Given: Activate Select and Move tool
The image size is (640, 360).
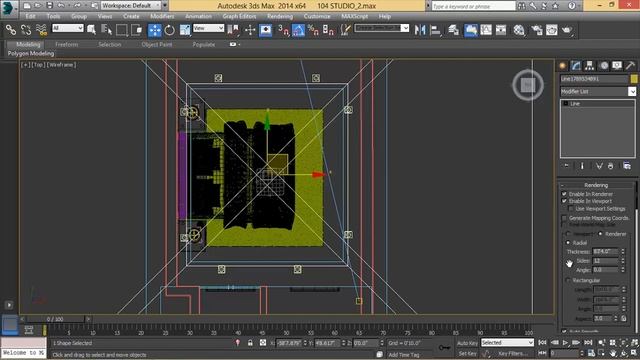Looking at the screenshot, I should [x=154, y=30].
